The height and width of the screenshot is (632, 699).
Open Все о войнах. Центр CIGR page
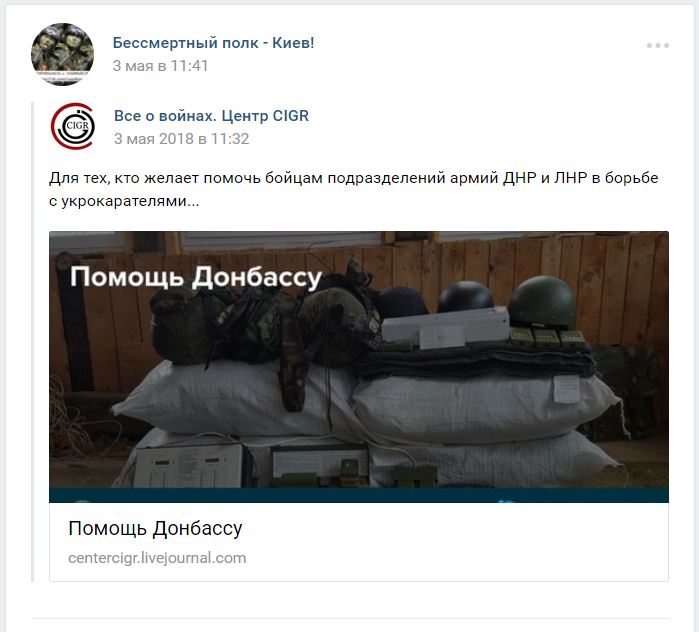(x=211, y=116)
